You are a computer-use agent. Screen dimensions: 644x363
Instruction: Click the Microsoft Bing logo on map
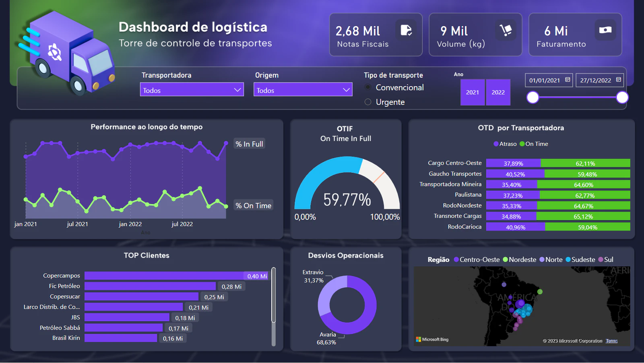(x=432, y=339)
